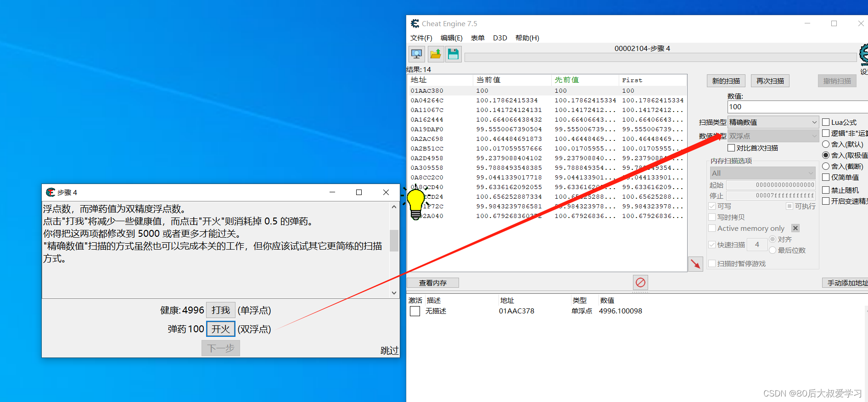The width and height of the screenshot is (868, 402).
Task: Toggle the activate checkbox for 无描述 entry
Action: tap(415, 311)
